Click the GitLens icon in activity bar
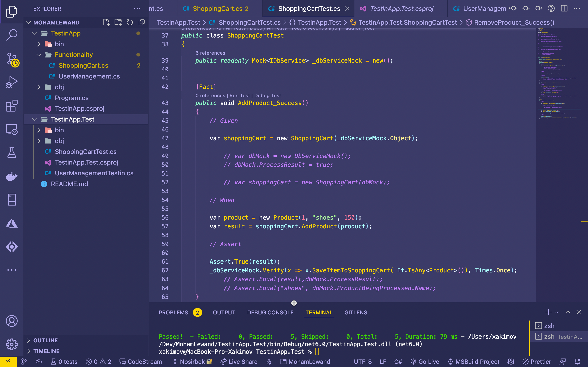588x367 pixels. (x=11, y=247)
